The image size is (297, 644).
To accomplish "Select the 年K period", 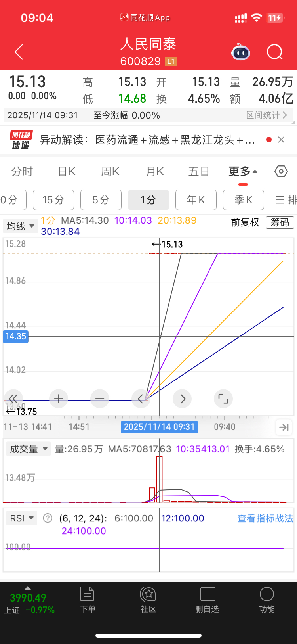I will 196,200.
